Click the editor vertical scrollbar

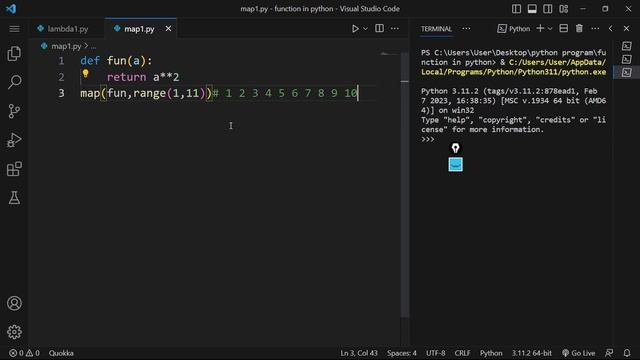[404, 185]
